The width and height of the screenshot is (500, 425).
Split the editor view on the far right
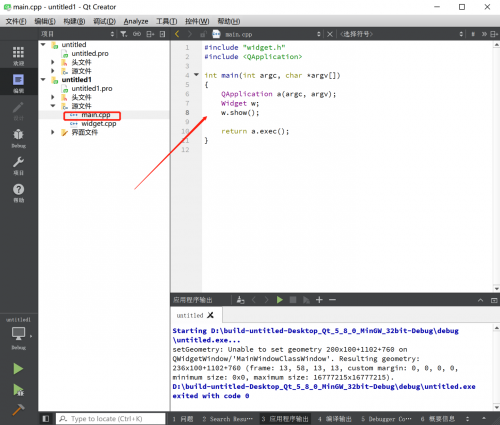(x=494, y=34)
